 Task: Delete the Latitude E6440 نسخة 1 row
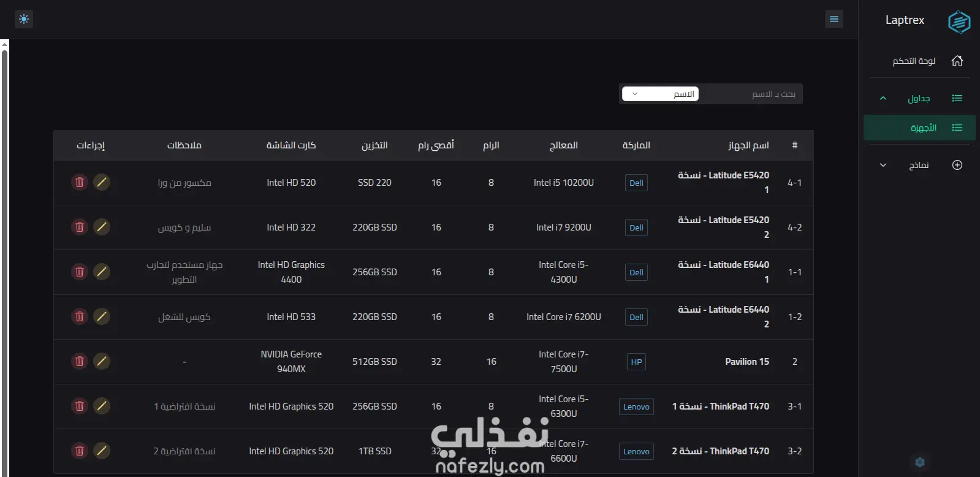pos(80,272)
